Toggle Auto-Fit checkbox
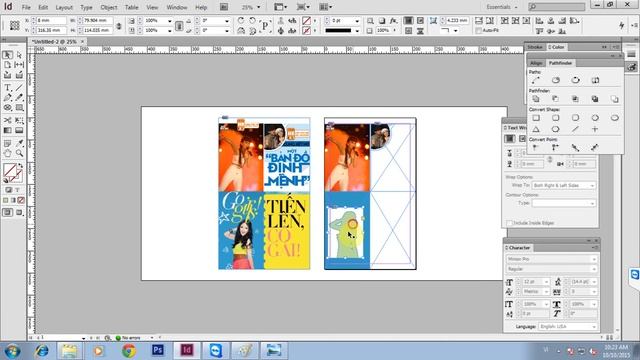The height and width of the screenshot is (360, 640). point(478,31)
